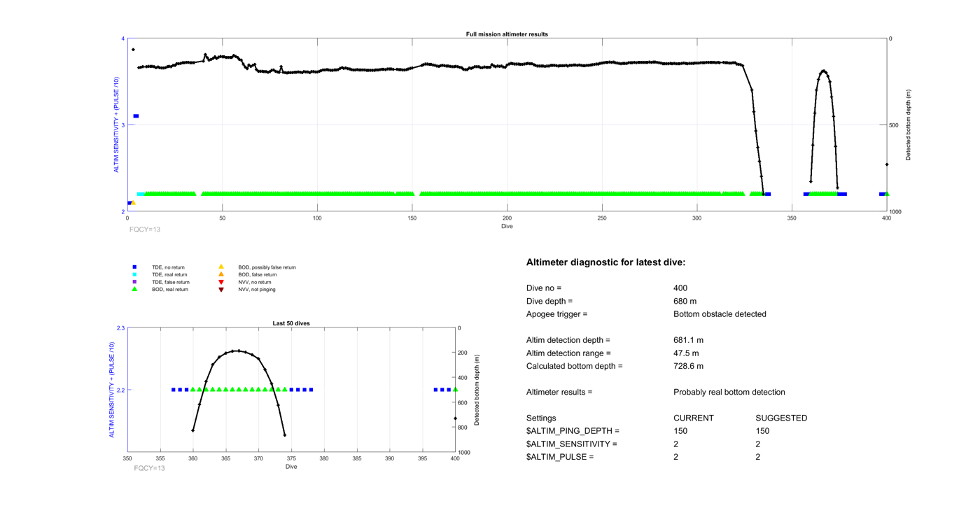Click the top plot's blue ALTIM SENSITIVITY y-axis label
The image size is (980, 508).
point(117,125)
